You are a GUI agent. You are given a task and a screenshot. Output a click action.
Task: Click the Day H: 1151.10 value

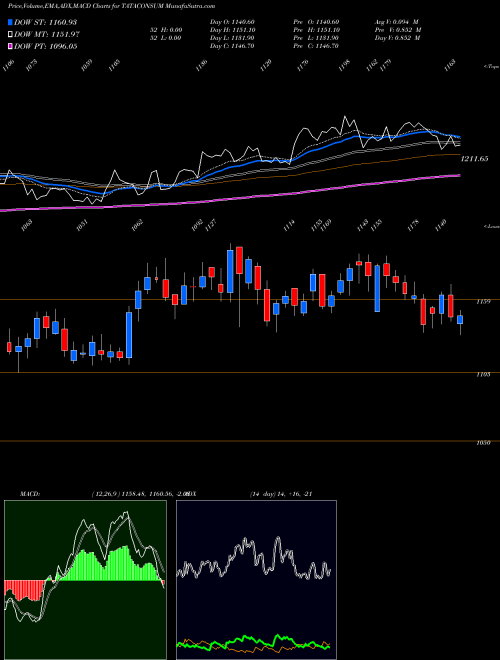(232, 30)
